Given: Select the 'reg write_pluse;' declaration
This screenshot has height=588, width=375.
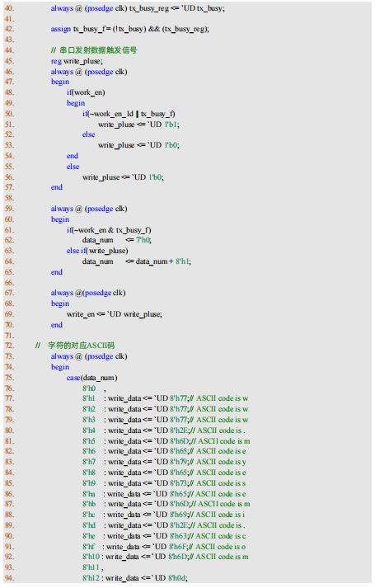Looking at the screenshot, I should coord(77,61).
